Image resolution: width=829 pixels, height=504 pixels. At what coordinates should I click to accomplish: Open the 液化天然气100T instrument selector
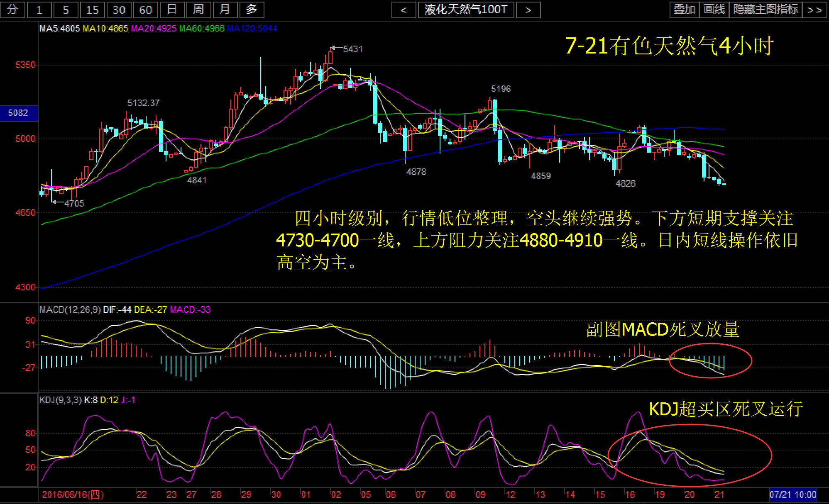466,10
